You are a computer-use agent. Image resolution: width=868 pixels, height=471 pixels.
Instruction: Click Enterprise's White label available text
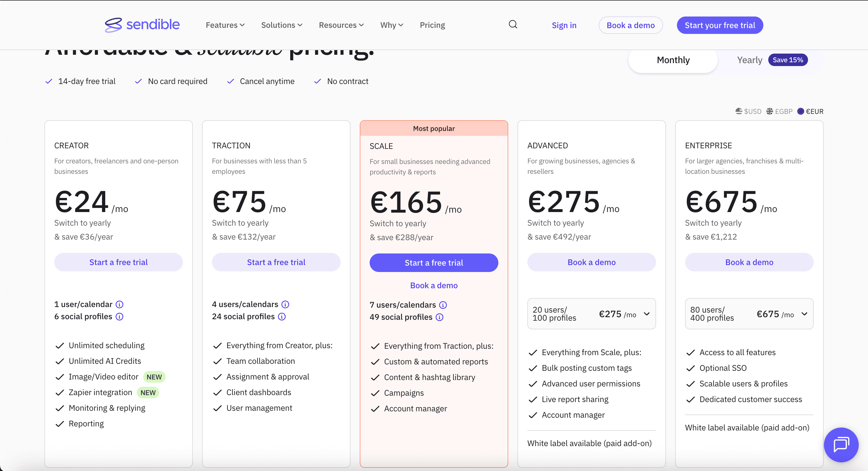click(747, 428)
